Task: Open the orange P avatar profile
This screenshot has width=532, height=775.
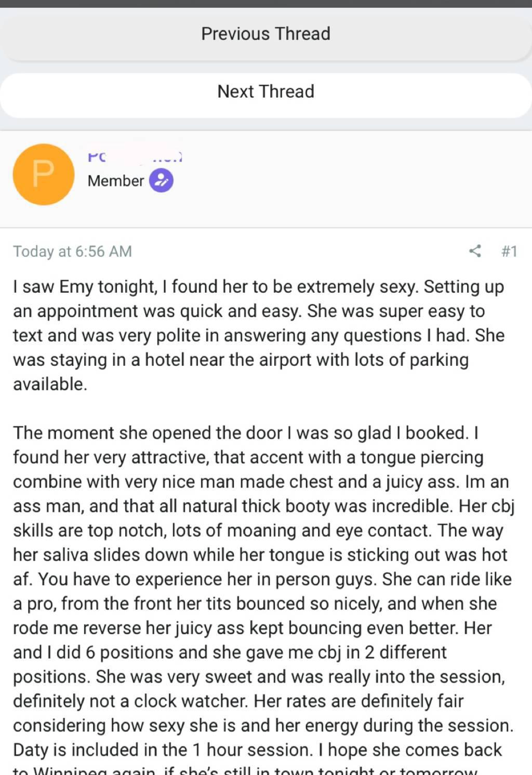Action: (43, 174)
